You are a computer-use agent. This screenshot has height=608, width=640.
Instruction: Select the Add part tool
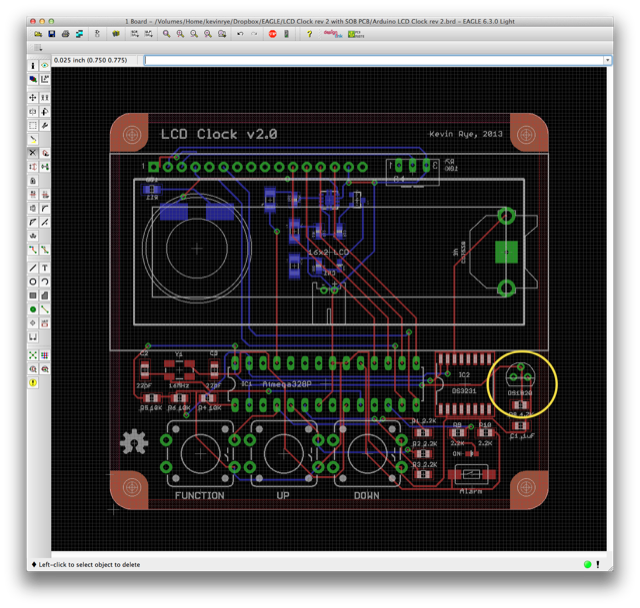(44, 153)
